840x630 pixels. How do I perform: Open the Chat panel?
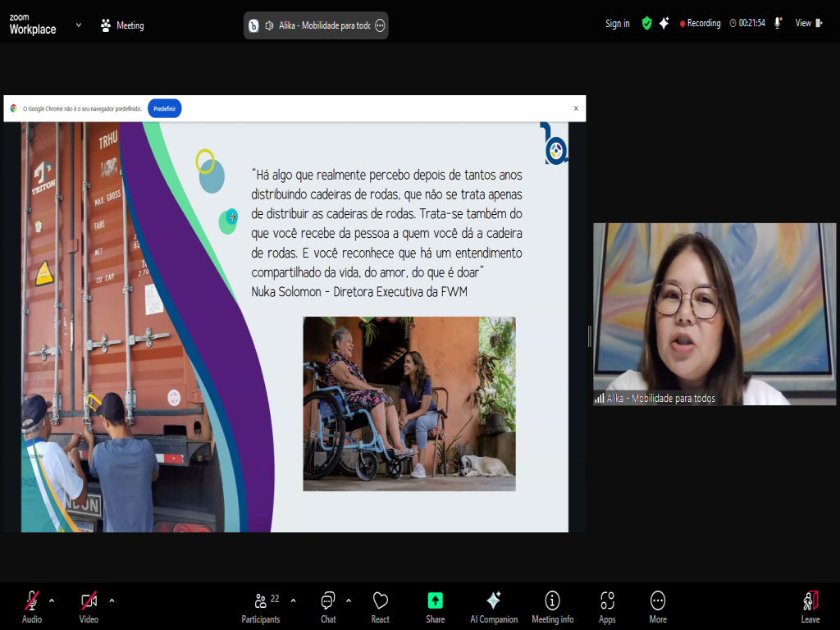(x=328, y=605)
